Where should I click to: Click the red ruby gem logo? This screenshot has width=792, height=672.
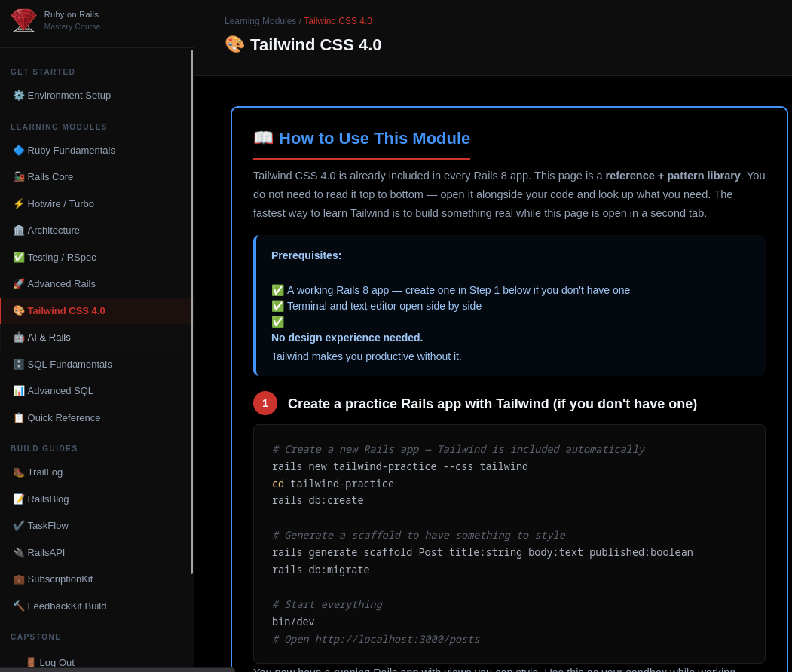24,20
